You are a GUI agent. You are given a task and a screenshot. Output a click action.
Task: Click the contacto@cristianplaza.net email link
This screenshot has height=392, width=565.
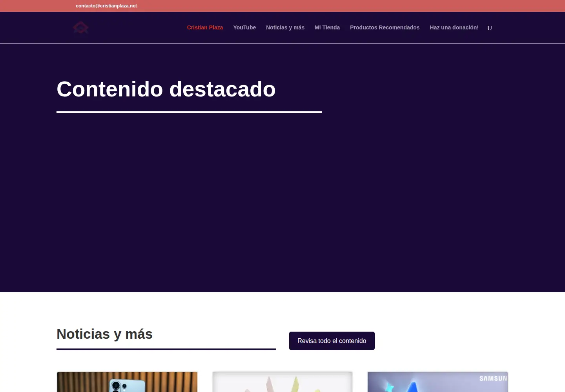[106, 6]
